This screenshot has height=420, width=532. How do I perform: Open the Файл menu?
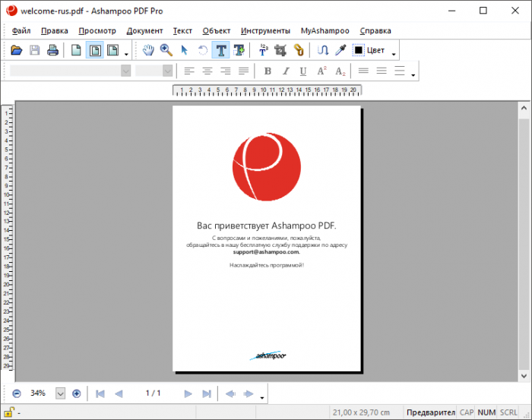pyautogui.click(x=21, y=31)
